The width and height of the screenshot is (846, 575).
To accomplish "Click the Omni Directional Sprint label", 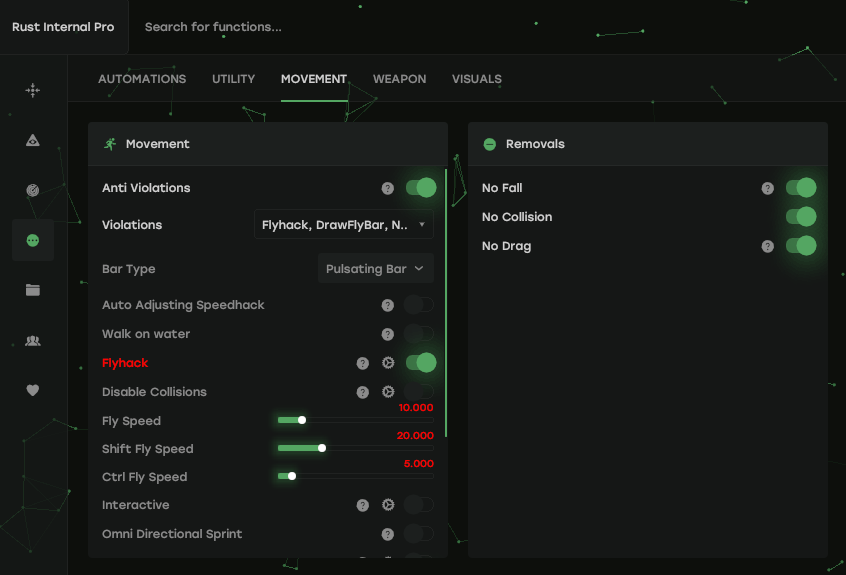I will [172, 534].
